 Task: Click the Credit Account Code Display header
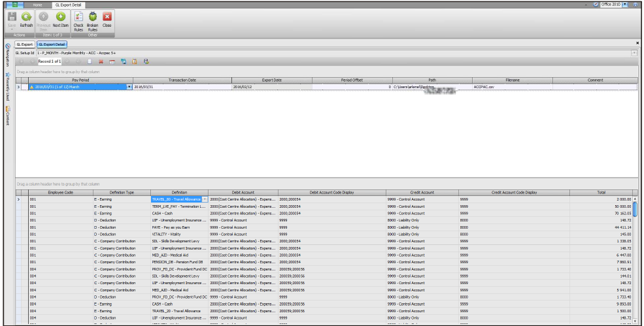[514, 192]
